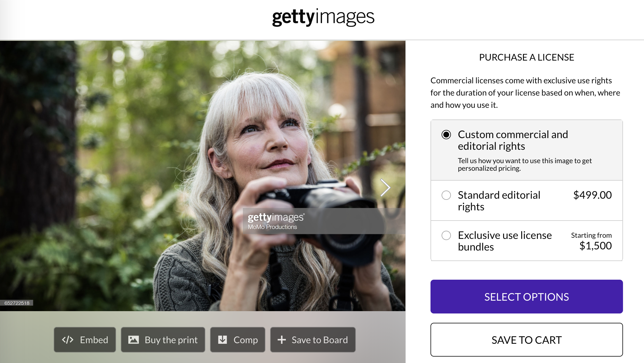
Task: Click the photographer credit MoMo Productions link
Action: (273, 227)
